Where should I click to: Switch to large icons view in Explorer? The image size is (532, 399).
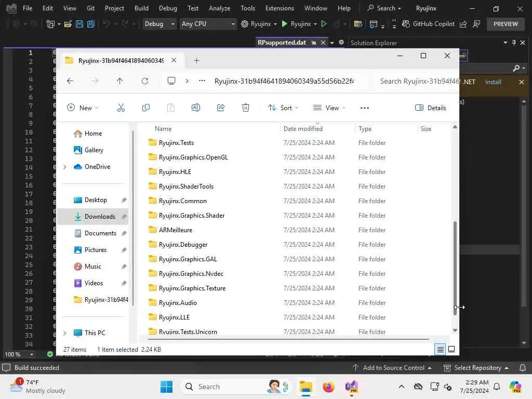click(x=451, y=349)
